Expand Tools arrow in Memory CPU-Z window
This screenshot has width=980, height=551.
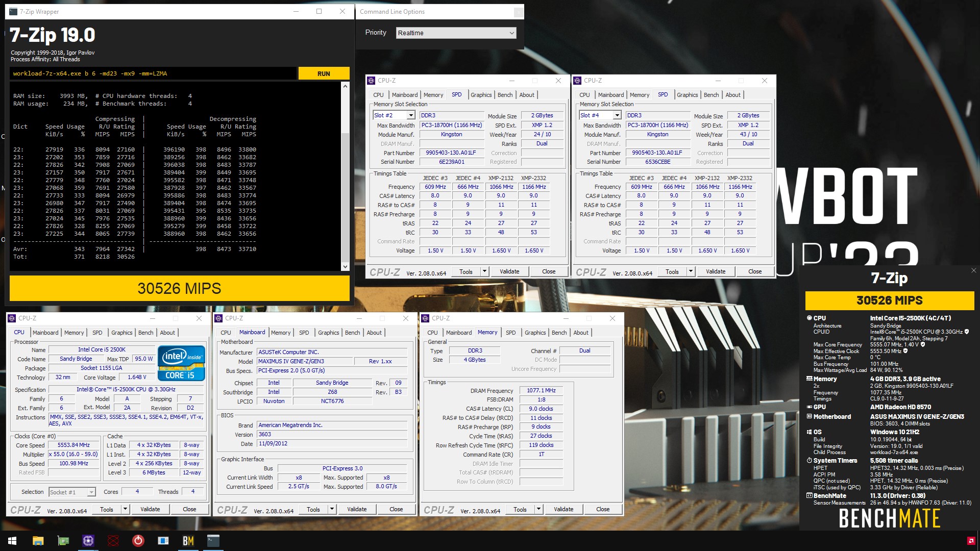[538, 509]
